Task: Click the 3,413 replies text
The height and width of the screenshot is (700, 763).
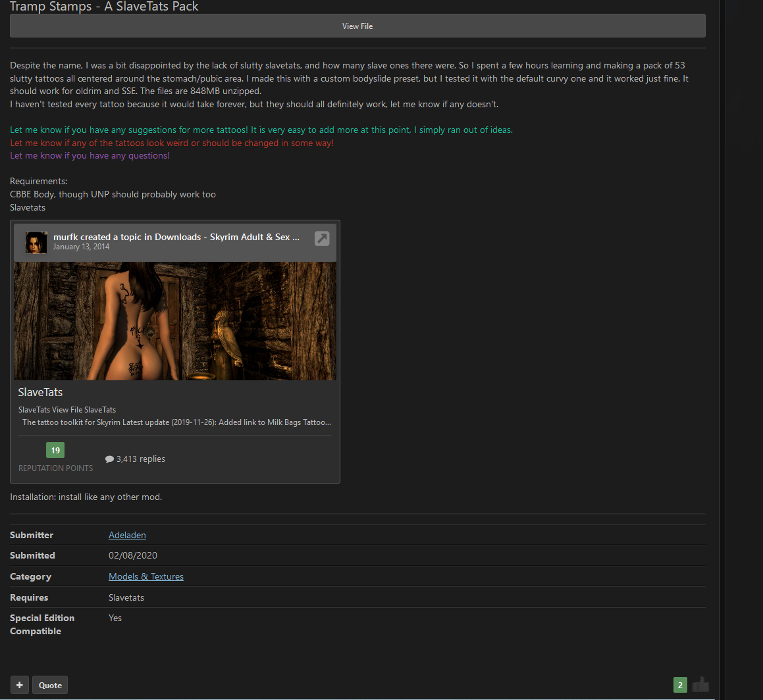Action: (141, 459)
